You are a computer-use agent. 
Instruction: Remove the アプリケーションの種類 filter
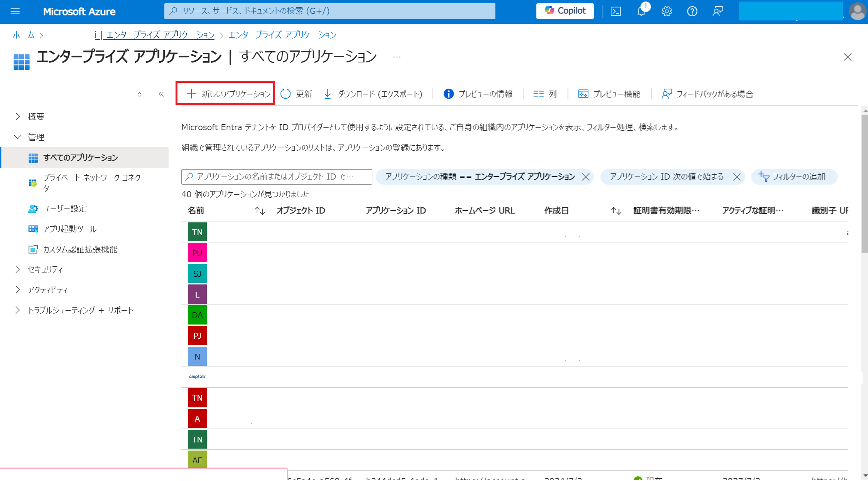coord(586,177)
